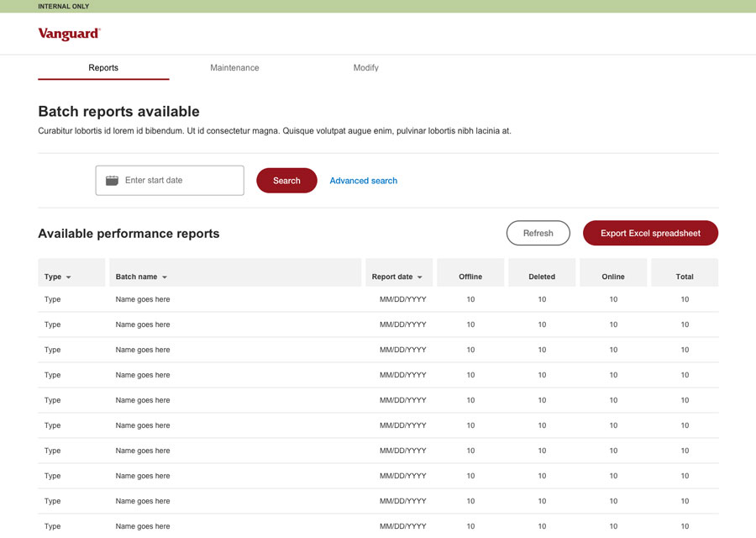Click the INTERNAL ONLY banner label

pos(64,6)
